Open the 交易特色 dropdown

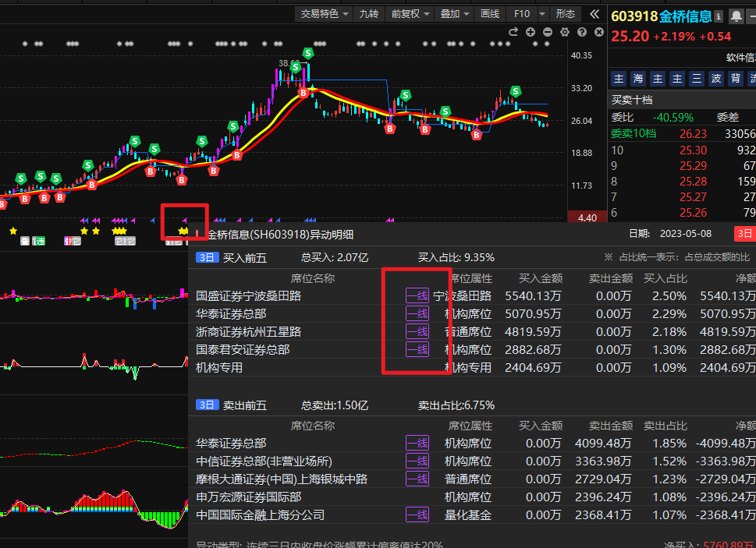(x=325, y=14)
